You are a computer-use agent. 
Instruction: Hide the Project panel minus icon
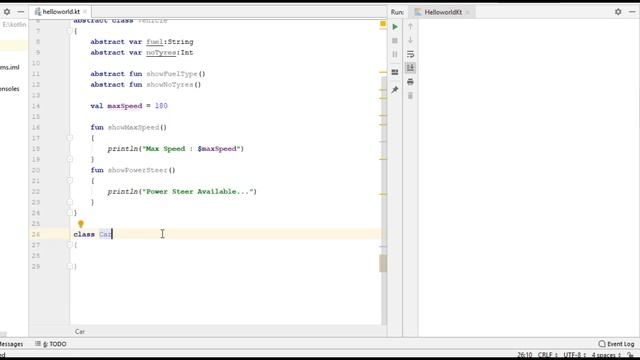21,12
